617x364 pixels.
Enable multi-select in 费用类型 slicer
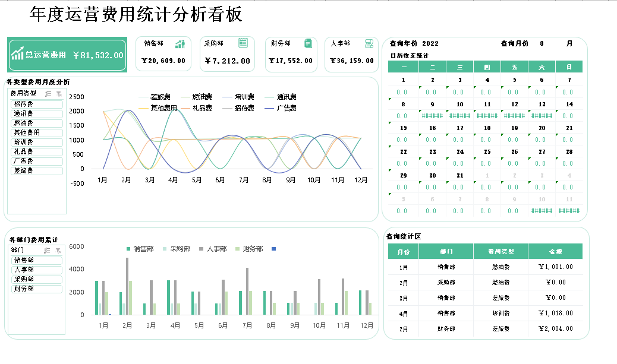point(48,93)
